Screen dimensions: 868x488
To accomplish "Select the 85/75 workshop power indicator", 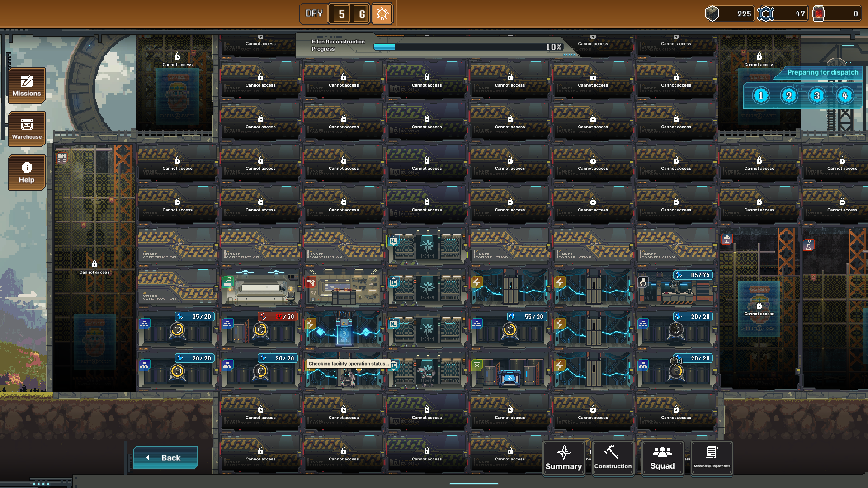I will 693,275.
